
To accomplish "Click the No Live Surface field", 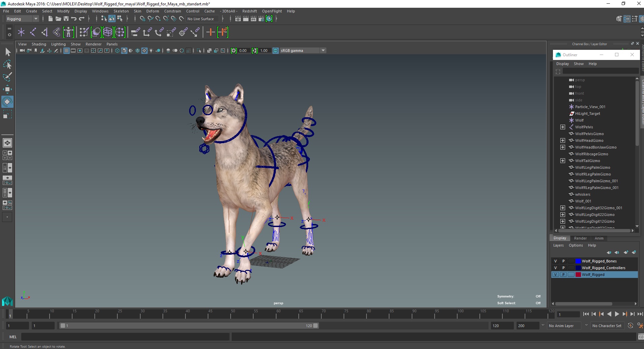I will (202, 19).
